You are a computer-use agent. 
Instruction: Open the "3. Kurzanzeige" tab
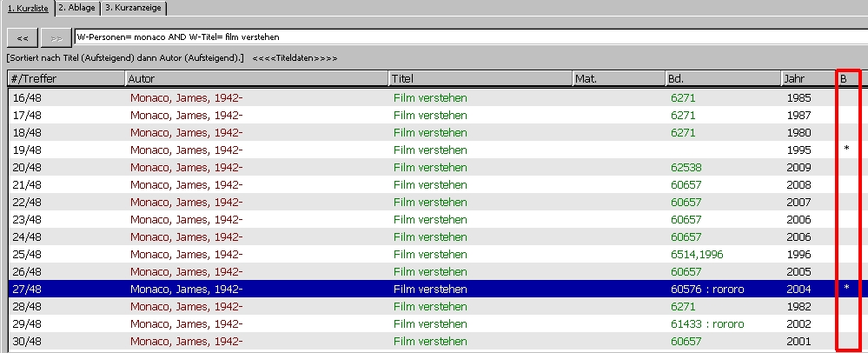(x=133, y=8)
